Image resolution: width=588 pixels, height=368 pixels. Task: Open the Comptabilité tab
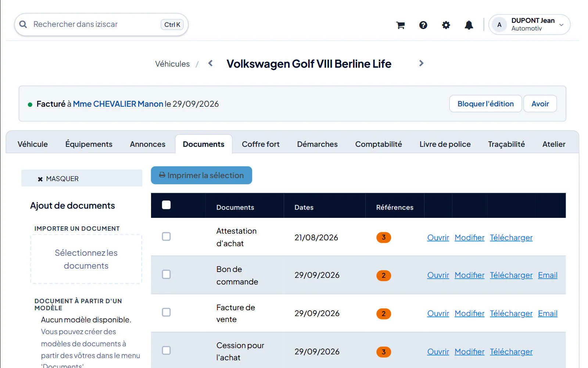tap(379, 144)
